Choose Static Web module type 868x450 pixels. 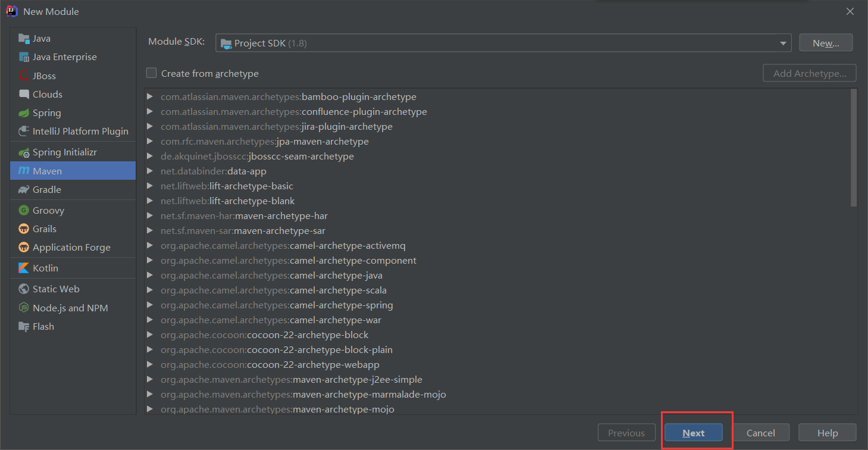coord(56,289)
